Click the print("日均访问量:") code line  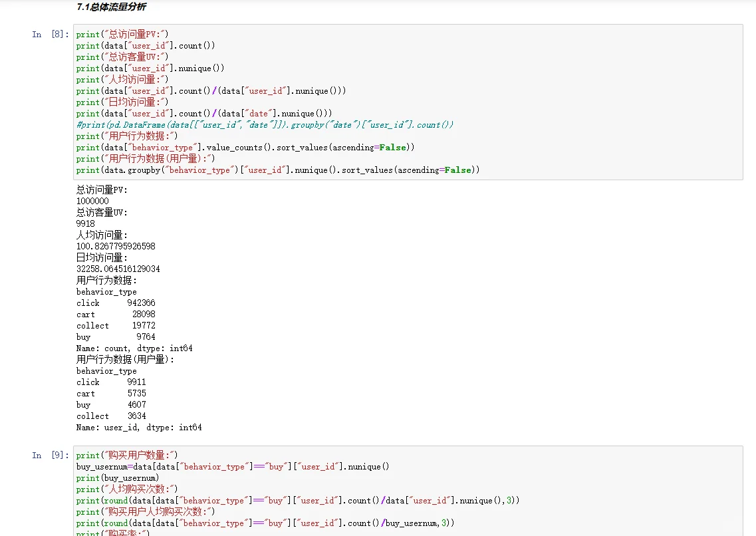122,102
